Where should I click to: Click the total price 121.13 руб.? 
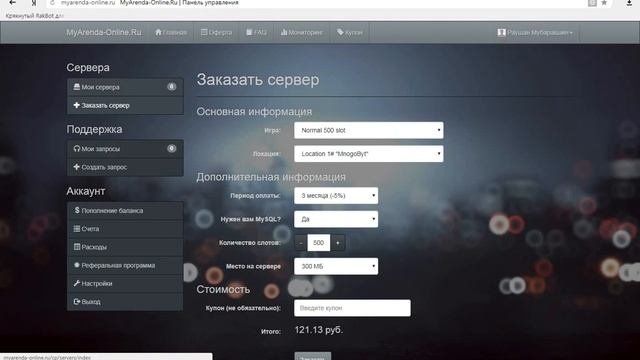pos(319,330)
